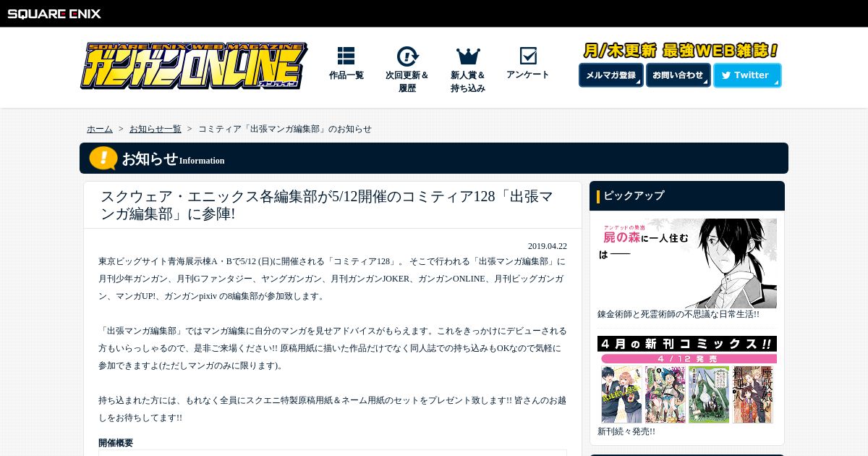Go to お知らせ一覧 breadcrumb link

tap(156, 129)
